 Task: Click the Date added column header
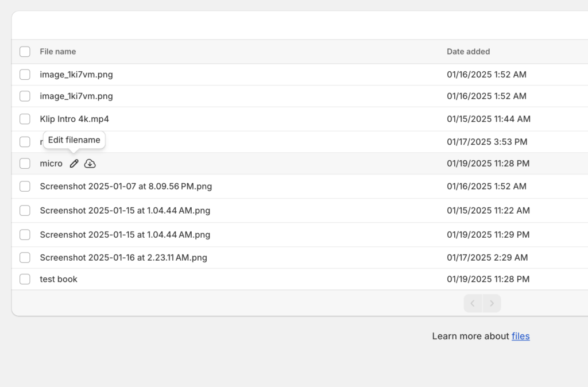pos(468,52)
